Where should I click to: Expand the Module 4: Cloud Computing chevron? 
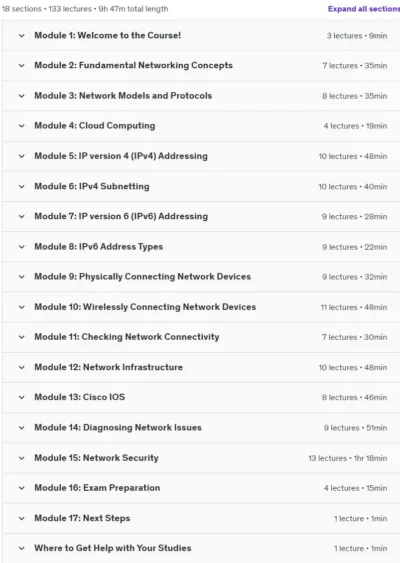click(22, 126)
